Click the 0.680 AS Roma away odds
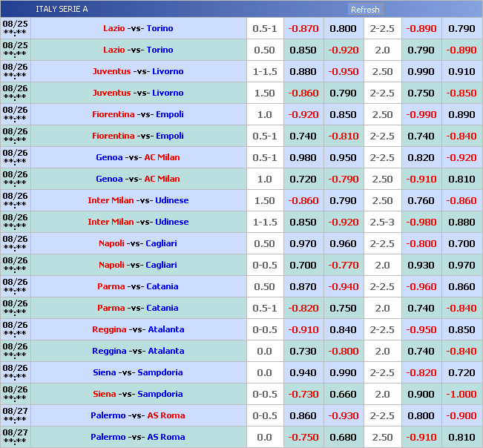Screen dimensions: 483x448 [x=343, y=437]
